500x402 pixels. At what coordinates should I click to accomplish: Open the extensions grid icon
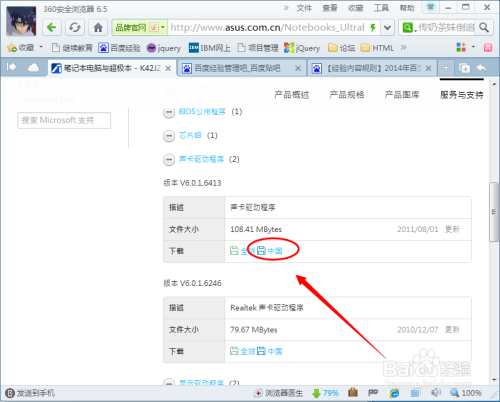pyautogui.click(x=461, y=47)
